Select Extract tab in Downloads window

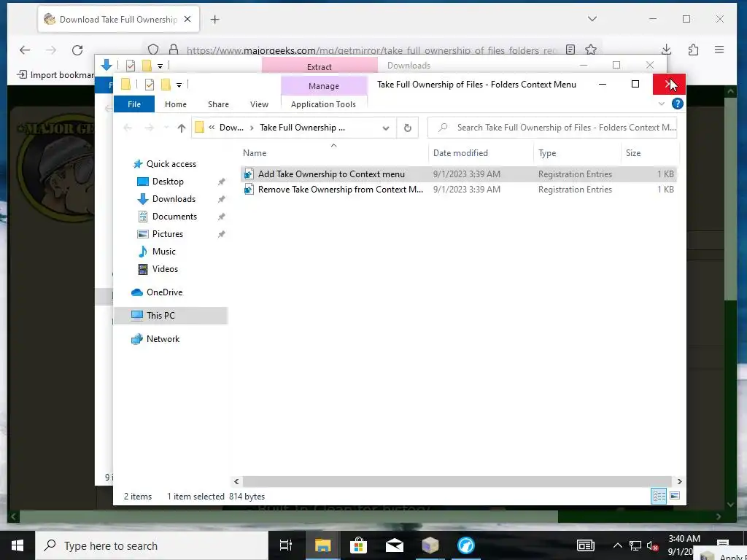(320, 66)
